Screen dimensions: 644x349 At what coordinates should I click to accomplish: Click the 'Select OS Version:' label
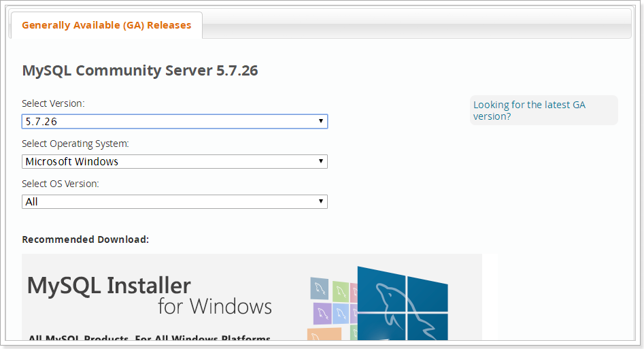pyautogui.click(x=61, y=184)
